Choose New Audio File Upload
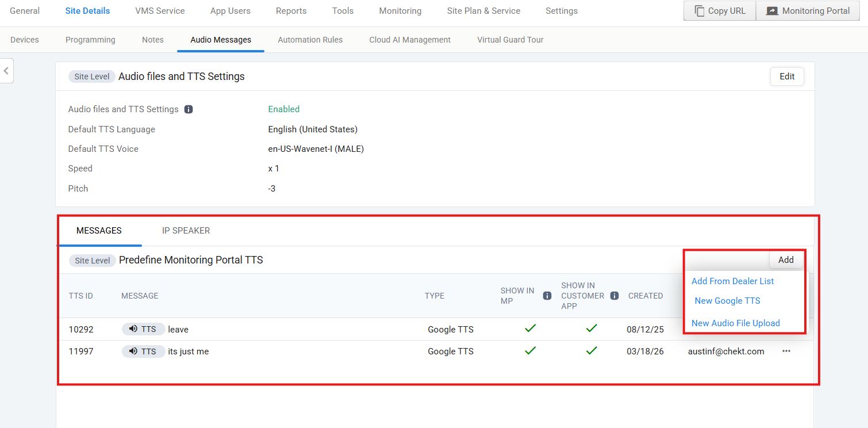The width and height of the screenshot is (868, 428). 735,323
